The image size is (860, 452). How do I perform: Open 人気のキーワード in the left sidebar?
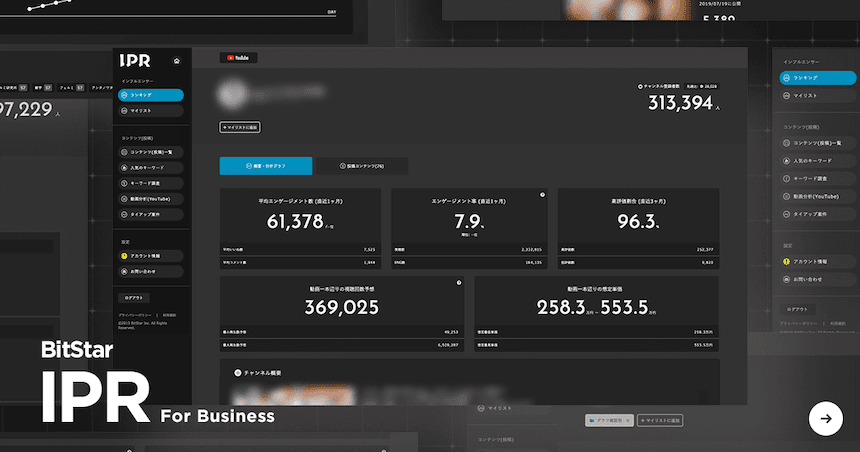coord(150,167)
